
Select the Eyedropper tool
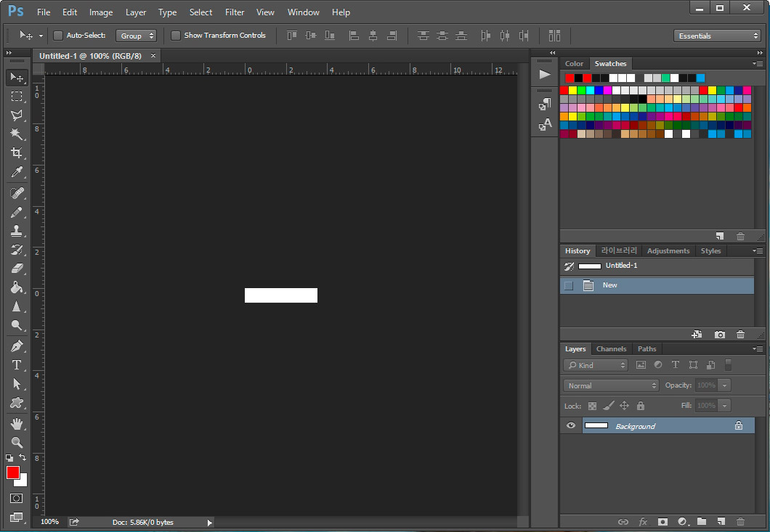[x=17, y=172]
